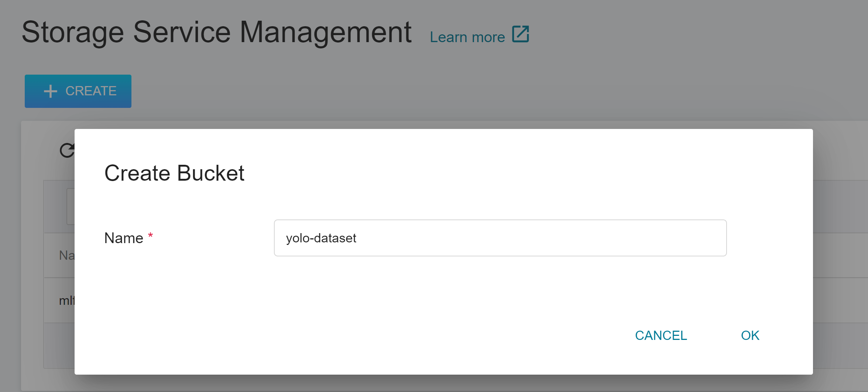Confirm bucket creation with OK
Screen dimensions: 868x392
coord(750,335)
